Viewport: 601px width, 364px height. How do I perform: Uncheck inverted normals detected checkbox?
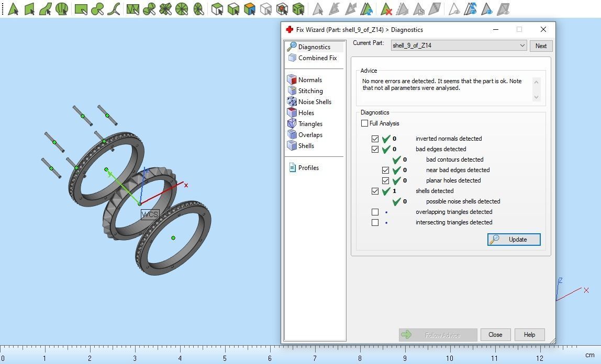pyautogui.click(x=375, y=139)
